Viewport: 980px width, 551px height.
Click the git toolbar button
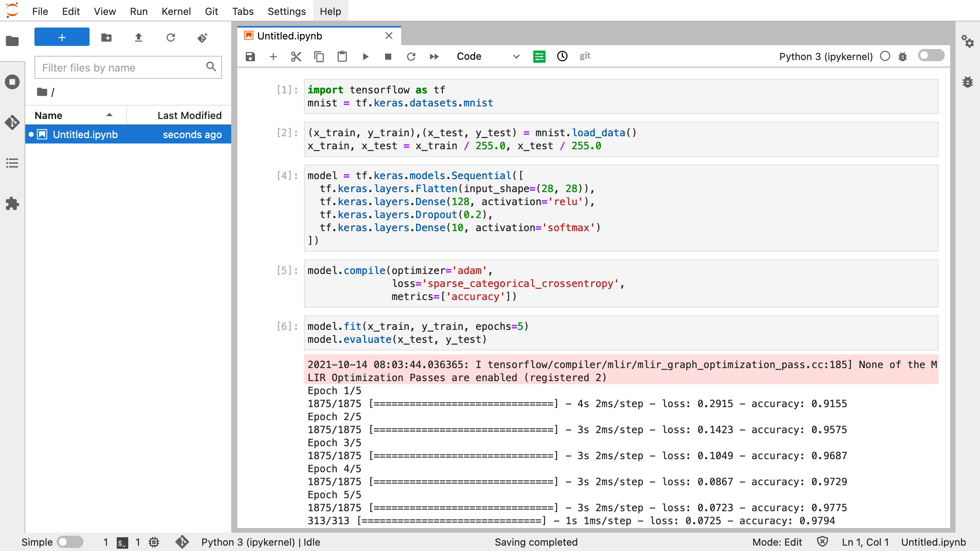click(585, 56)
